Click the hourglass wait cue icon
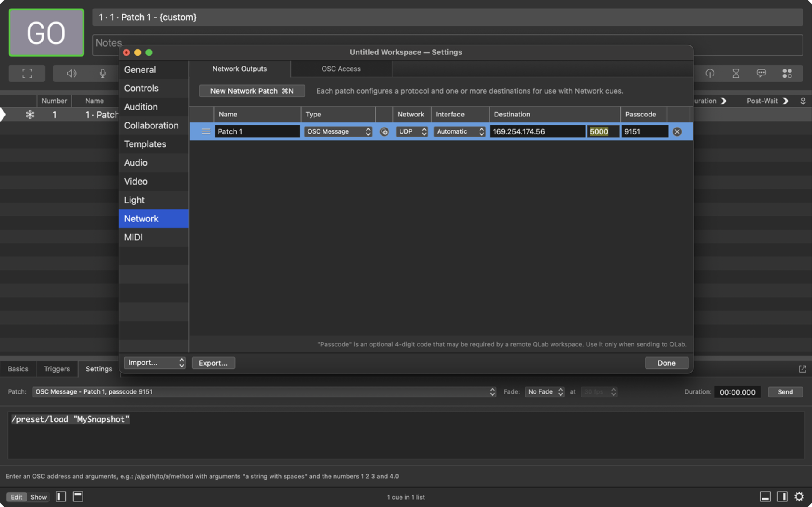Screen dimensions: 812x507 pyautogui.click(x=735, y=73)
